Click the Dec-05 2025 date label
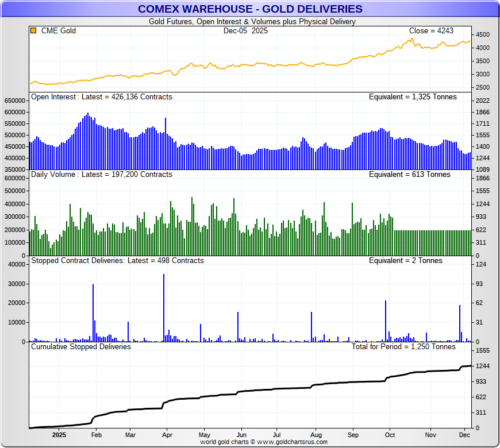Image resolution: width=500 pixels, height=448 pixels. [245, 30]
